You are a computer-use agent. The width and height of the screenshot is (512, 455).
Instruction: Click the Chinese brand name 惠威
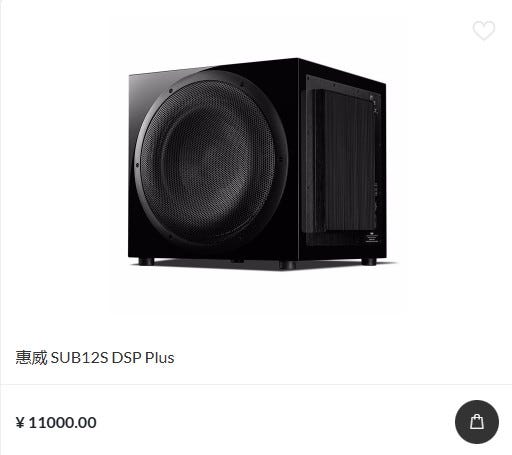click(31, 358)
